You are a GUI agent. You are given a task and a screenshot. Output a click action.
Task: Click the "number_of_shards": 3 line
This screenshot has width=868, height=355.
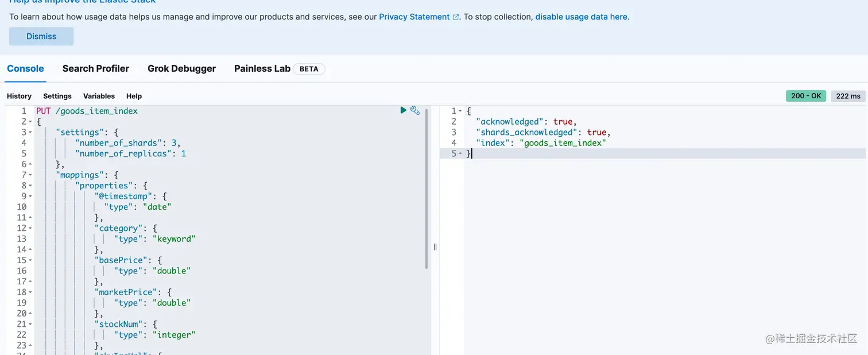tap(128, 143)
